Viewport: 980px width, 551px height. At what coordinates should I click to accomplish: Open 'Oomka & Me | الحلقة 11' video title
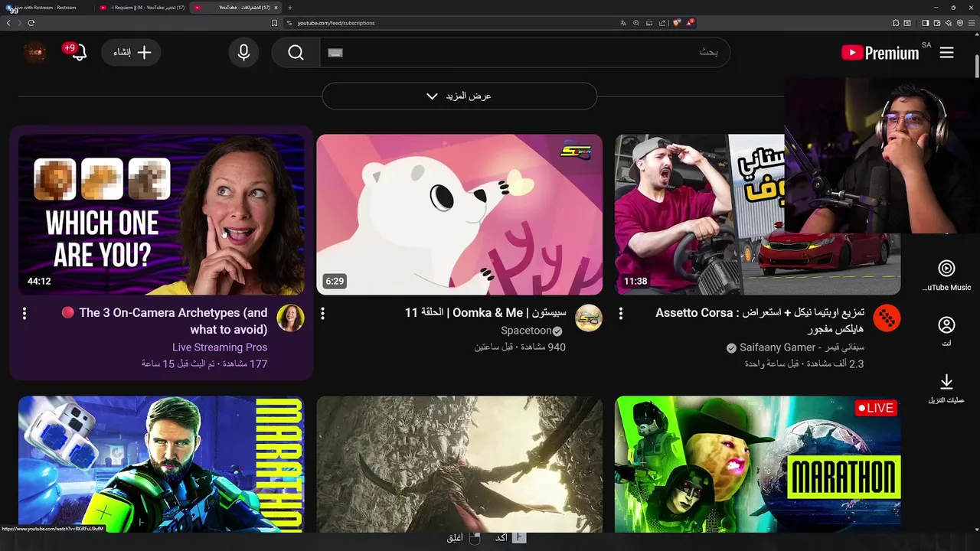(x=485, y=313)
